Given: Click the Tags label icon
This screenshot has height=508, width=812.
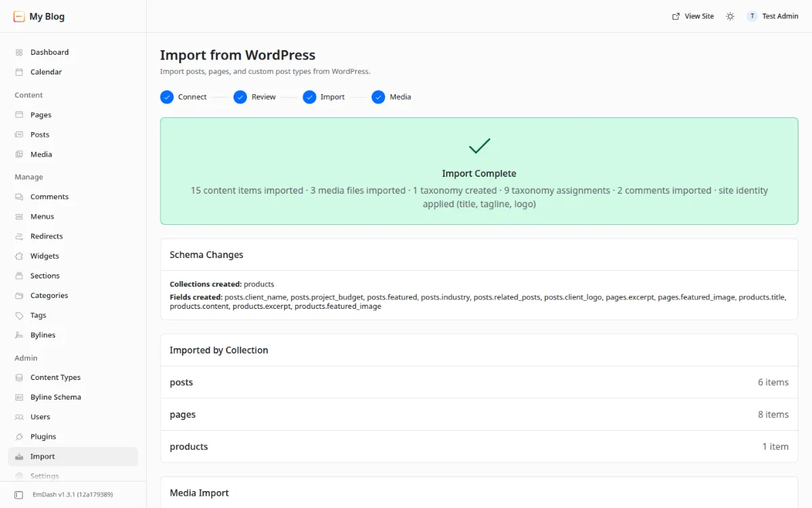Looking at the screenshot, I should (x=19, y=315).
